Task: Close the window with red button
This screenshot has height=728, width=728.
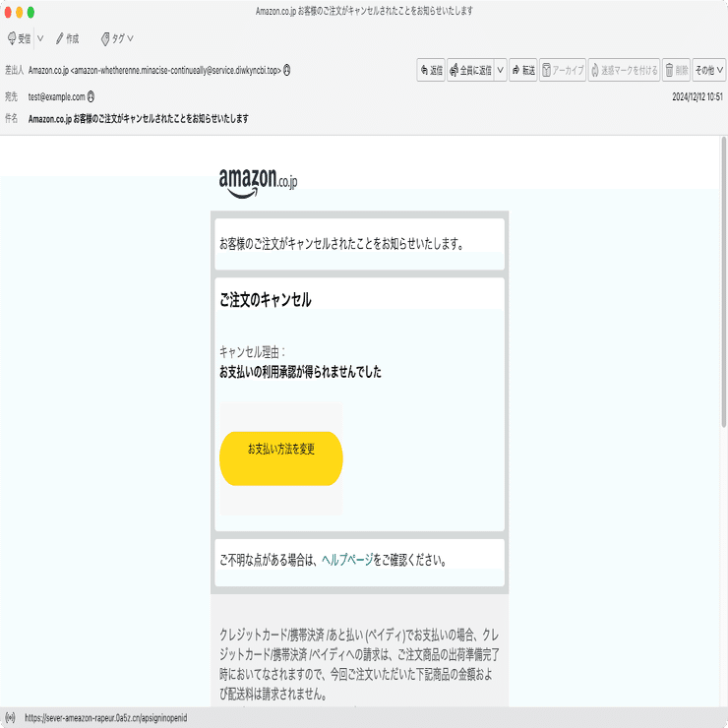Action: click(8, 12)
